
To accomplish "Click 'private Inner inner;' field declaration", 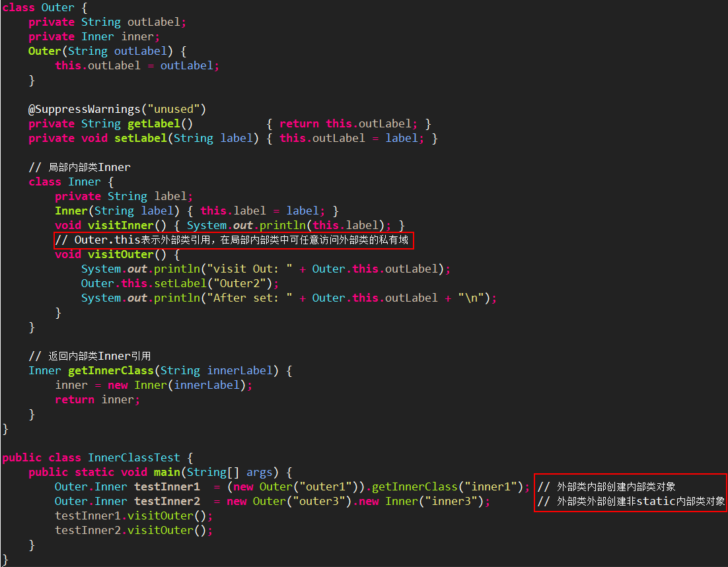I will [94, 36].
